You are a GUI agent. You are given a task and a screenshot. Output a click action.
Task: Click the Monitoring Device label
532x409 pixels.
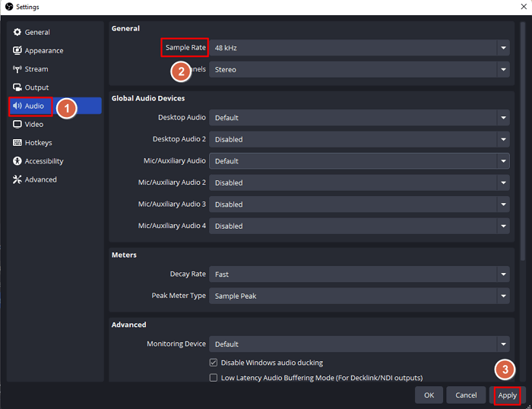pos(176,344)
